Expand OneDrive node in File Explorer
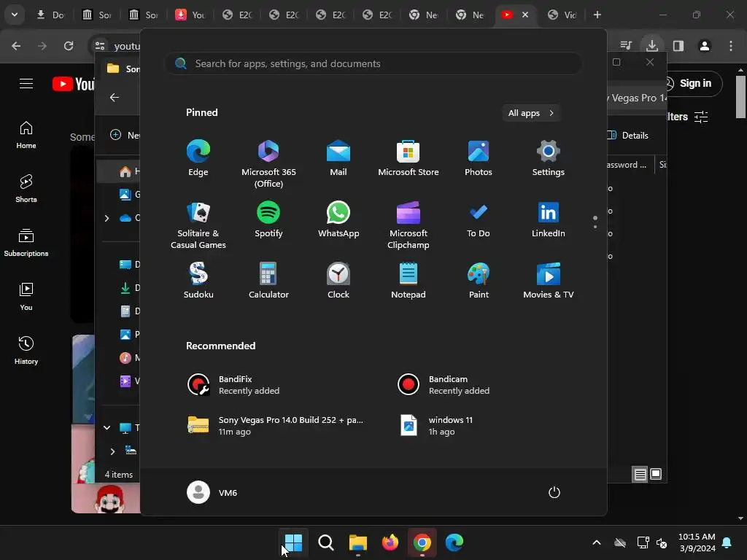Screen dimensions: 747x560 coord(107,218)
